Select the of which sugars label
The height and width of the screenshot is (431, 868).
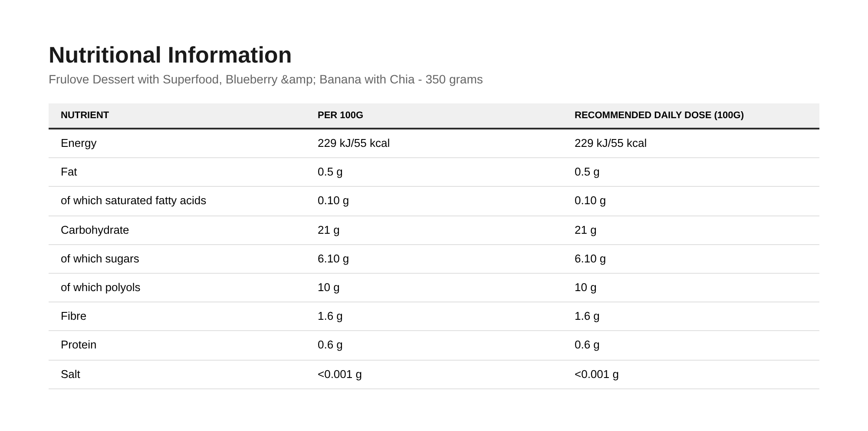coord(100,259)
